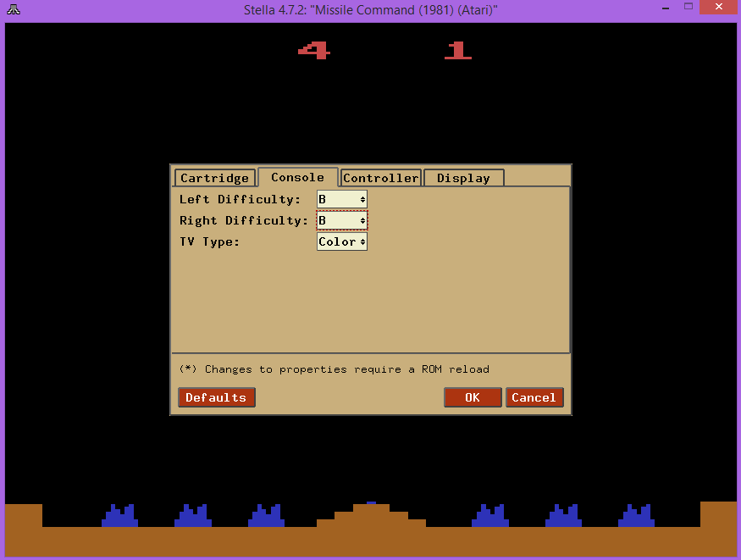The width and height of the screenshot is (741, 560).
Task: Open the Left Difficulty dropdown
Action: pos(342,199)
